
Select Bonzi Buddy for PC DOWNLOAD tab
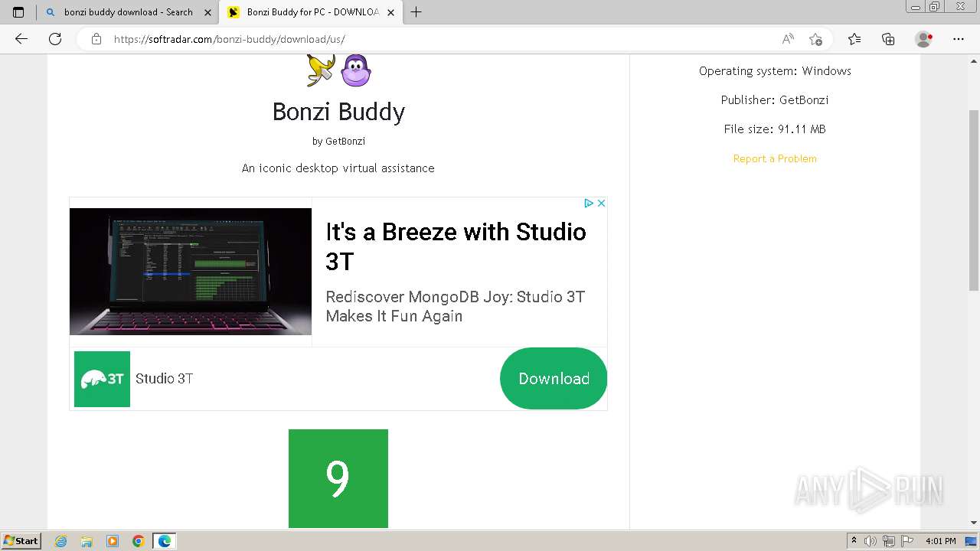(311, 12)
